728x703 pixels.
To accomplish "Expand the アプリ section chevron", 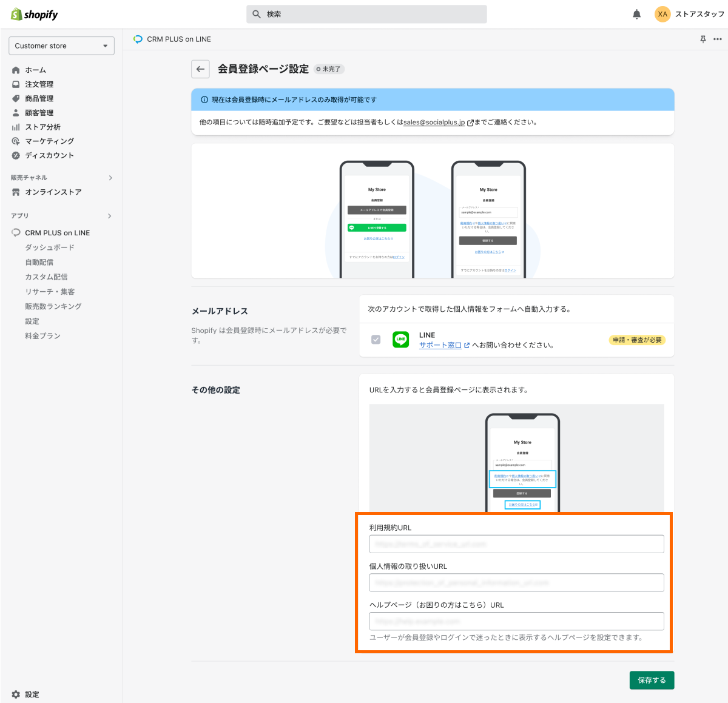I will pos(110,216).
